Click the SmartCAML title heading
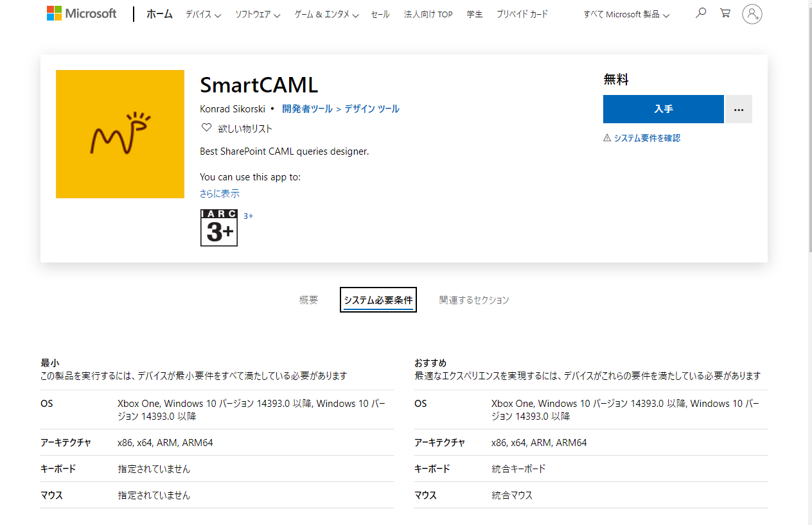This screenshot has height=525, width=812. [x=259, y=85]
